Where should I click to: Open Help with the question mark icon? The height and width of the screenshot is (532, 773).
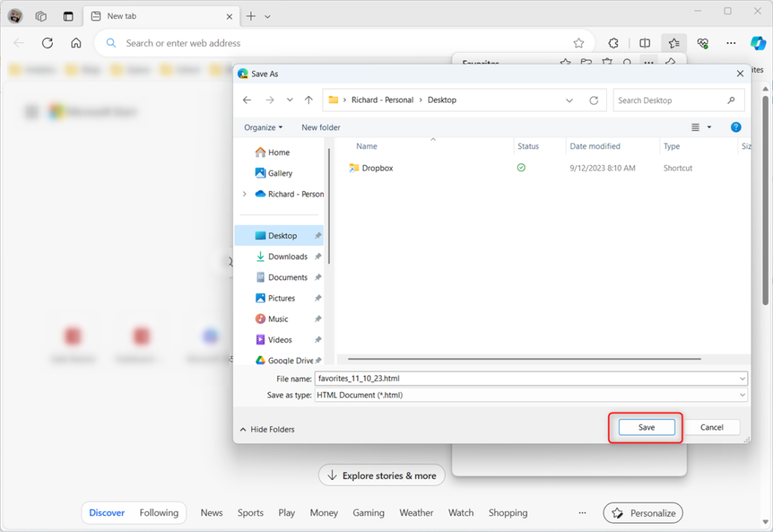click(x=735, y=128)
